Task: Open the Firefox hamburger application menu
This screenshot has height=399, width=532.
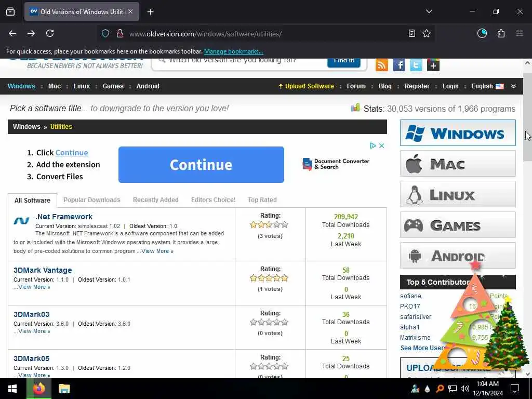Action: tap(520, 33)
